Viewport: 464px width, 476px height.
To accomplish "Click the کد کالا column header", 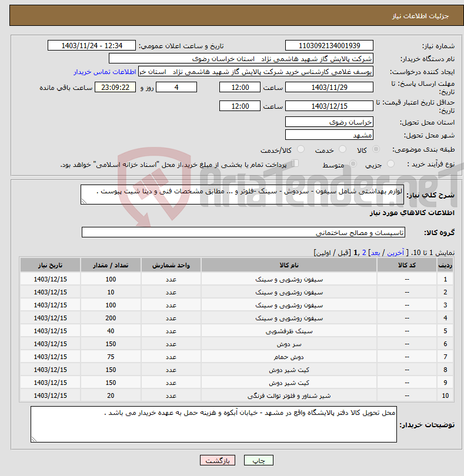I will [x=407, y=265].
